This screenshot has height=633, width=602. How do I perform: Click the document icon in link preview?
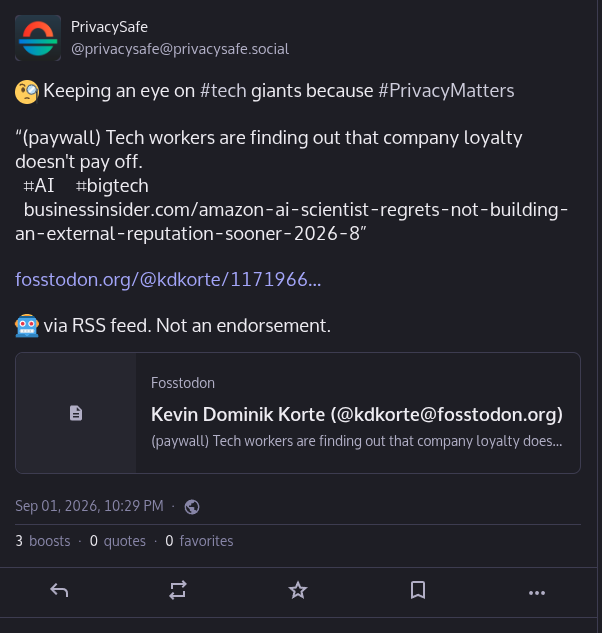tap(76, 413)
